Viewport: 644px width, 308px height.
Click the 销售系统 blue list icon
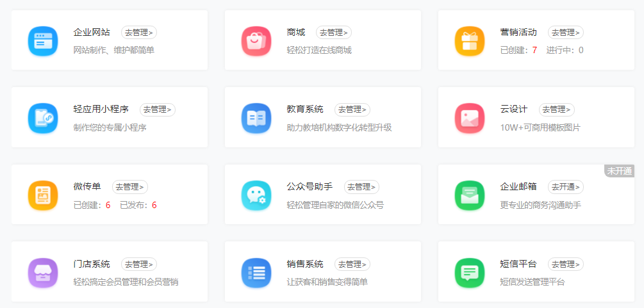pyautogui.click(x=256, y=272)
